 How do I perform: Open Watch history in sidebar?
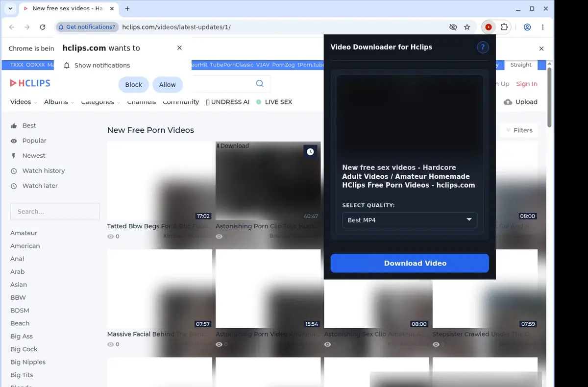38,171
